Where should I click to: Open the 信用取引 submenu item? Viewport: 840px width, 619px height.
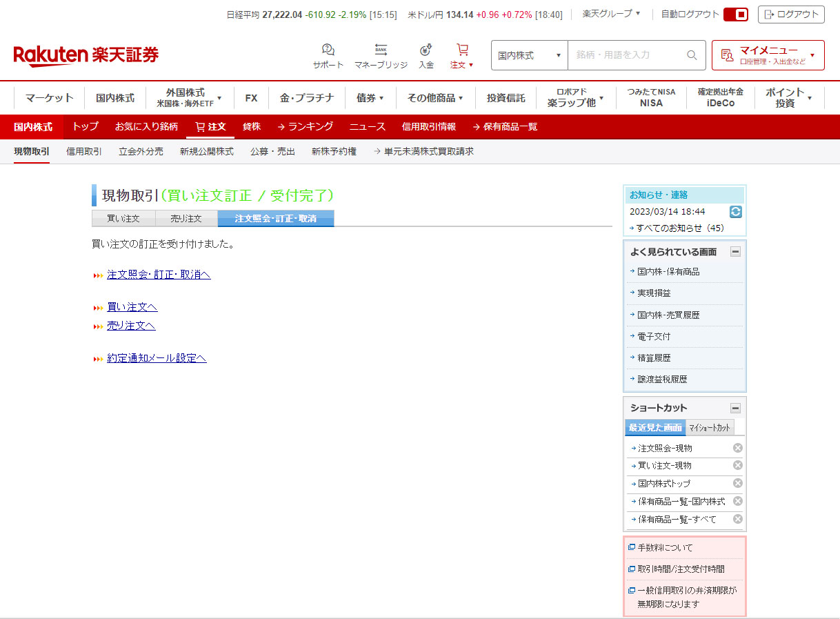(x=84, y=152)
